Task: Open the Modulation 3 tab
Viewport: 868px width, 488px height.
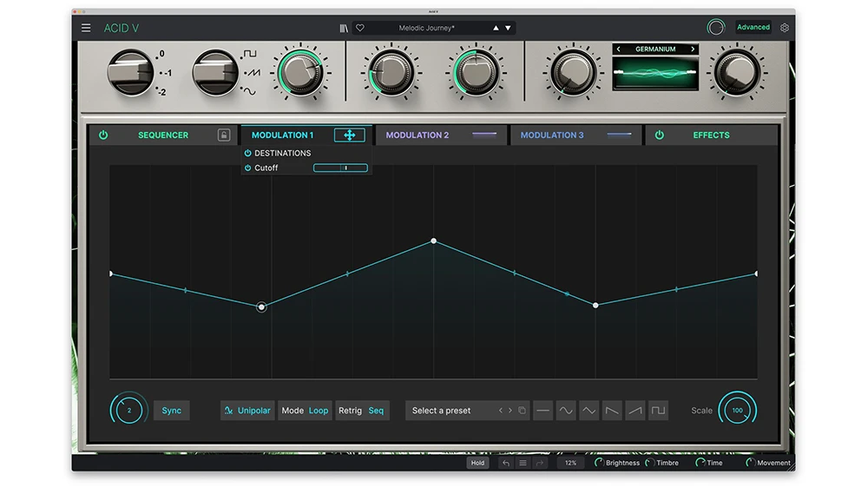Action: (x=552, y=135)
